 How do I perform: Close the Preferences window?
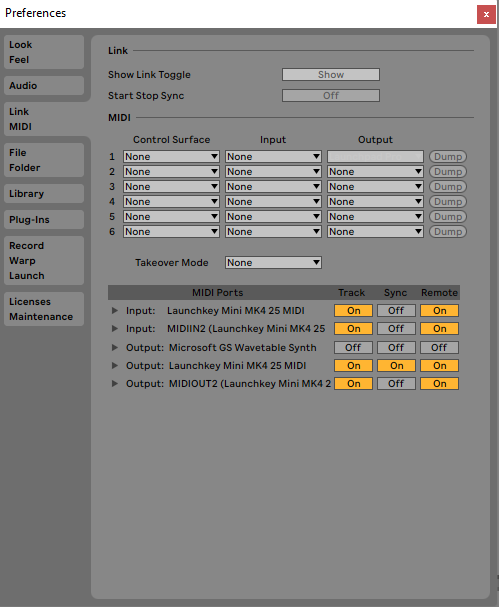[486, 15]
